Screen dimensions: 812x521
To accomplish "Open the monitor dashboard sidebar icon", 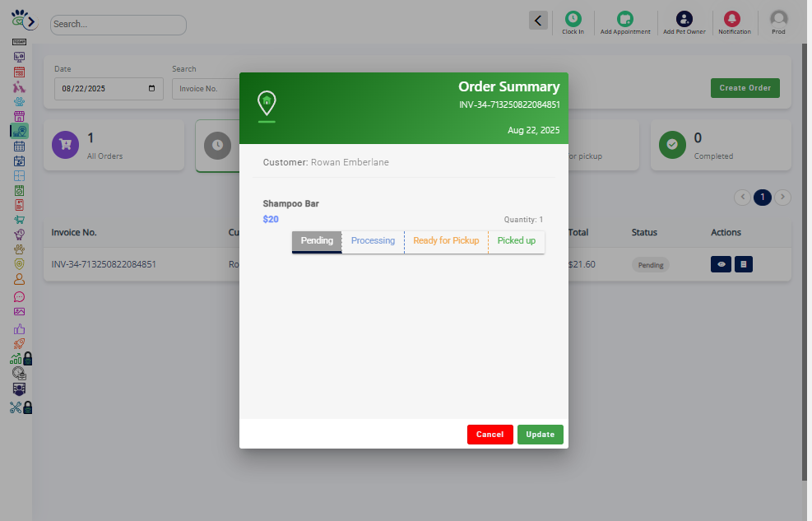I will [x=19, y=57].
